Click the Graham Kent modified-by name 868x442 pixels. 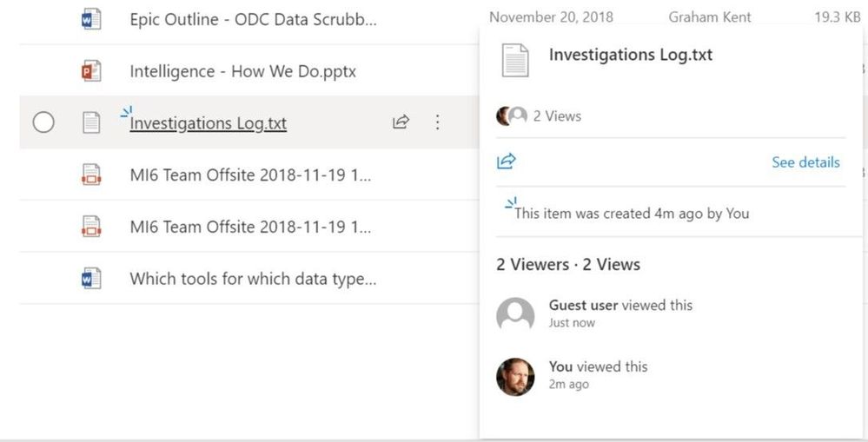[x=710, y=17]
